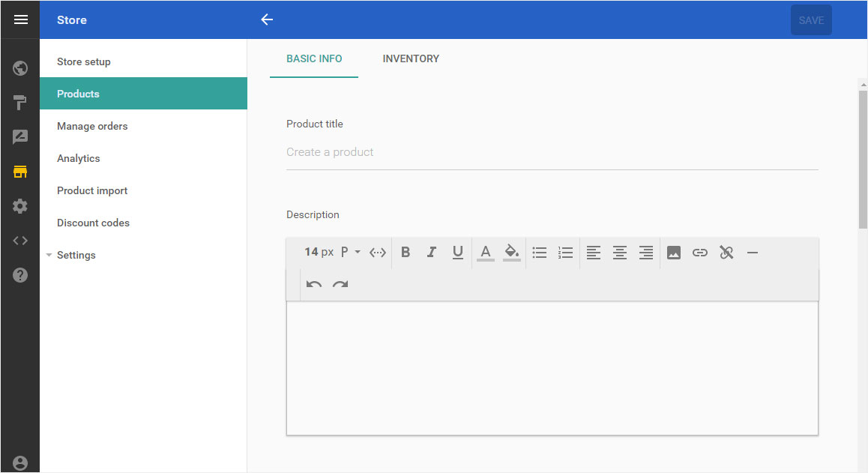
Task: Open the paint roller theme icon
Action: pos(20,103)
